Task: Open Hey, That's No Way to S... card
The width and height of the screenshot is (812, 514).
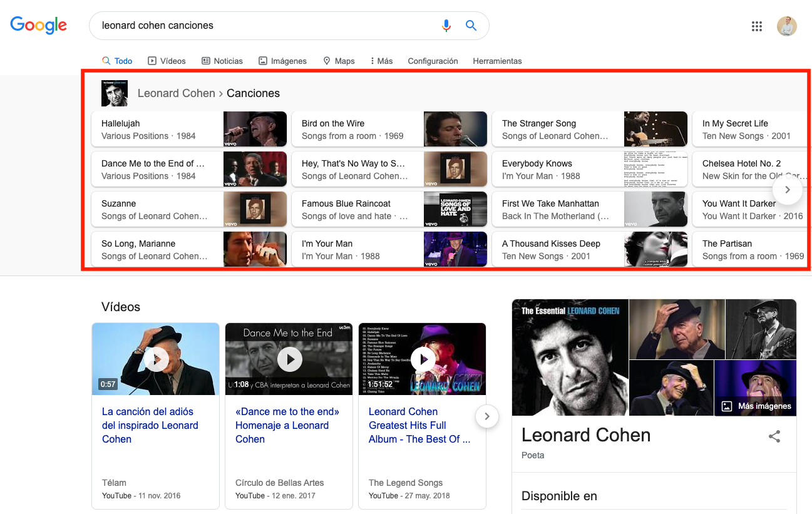Action: [x=389, y=169]
